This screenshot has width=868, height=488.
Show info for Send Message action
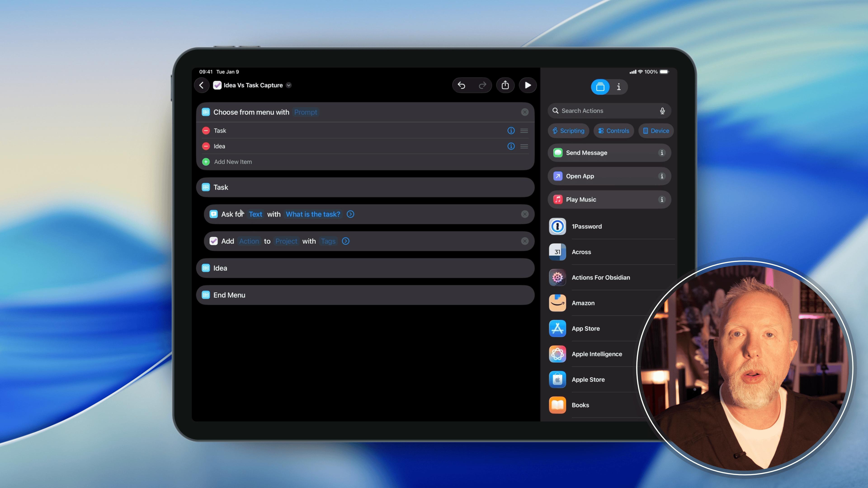(662, 153)
